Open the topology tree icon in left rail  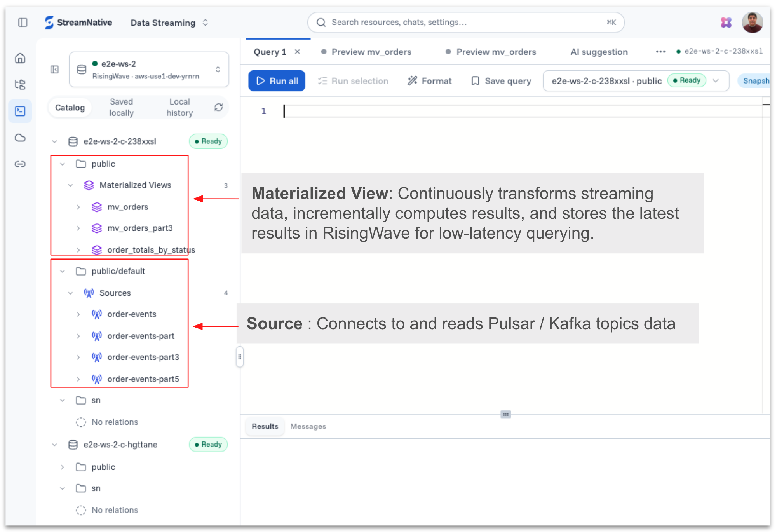(x=20, y=85)
